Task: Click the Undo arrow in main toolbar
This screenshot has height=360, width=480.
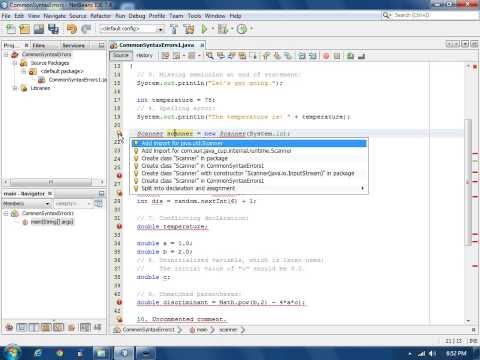Action: tap(72, 29)
